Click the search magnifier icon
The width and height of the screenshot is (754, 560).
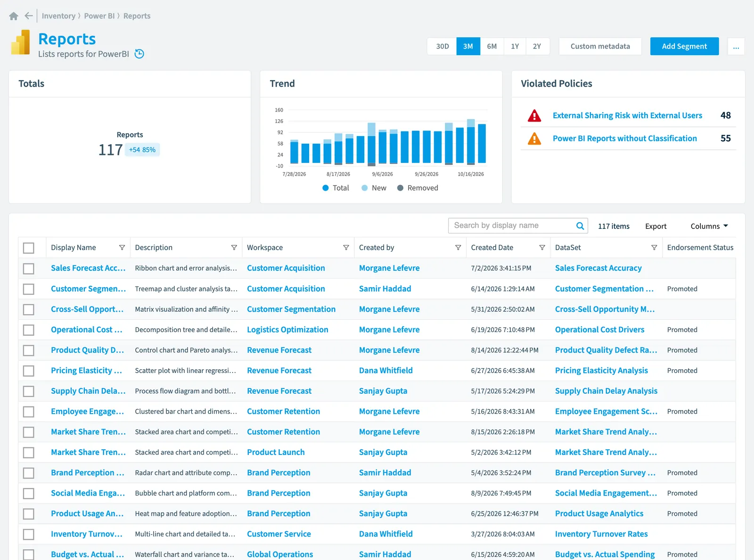coord(580,226)
